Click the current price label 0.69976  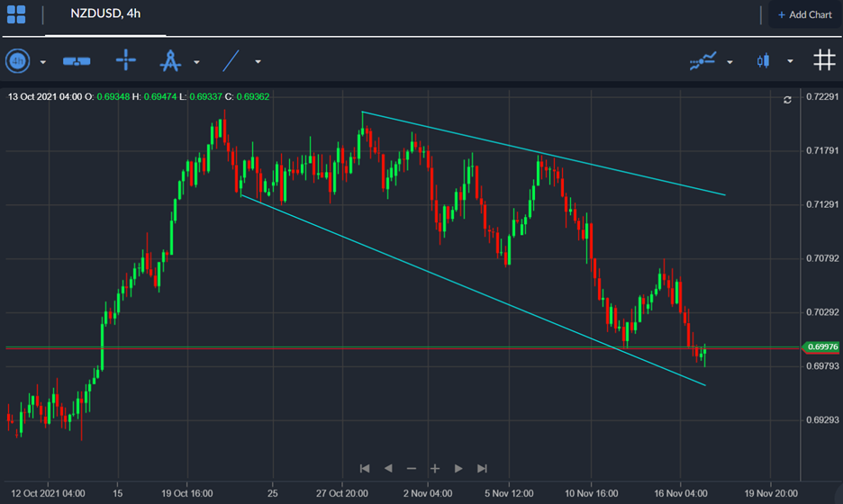point(821,347)
